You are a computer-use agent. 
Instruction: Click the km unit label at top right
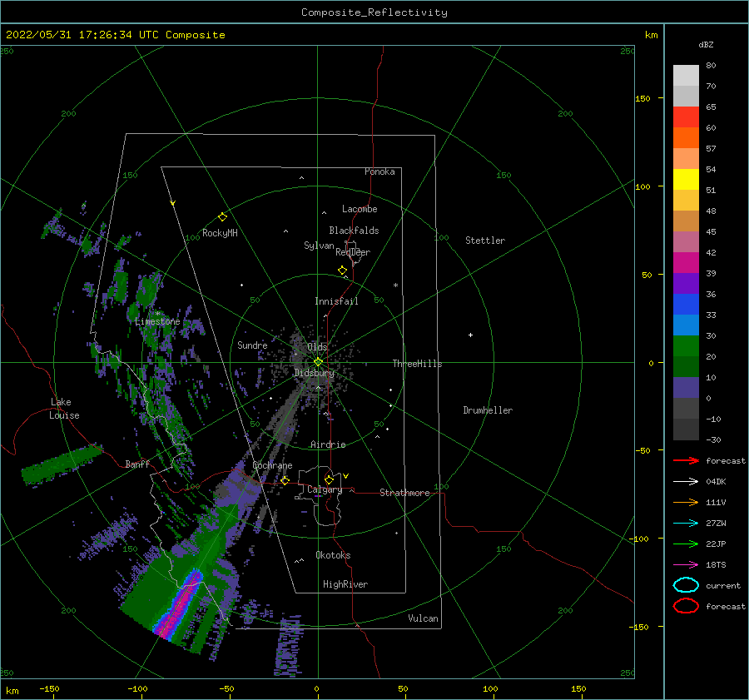[652, 35]
